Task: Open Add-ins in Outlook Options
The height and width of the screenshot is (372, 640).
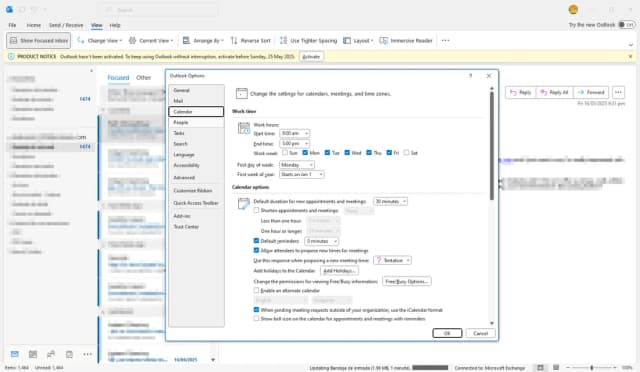Action: pos(196,216)
